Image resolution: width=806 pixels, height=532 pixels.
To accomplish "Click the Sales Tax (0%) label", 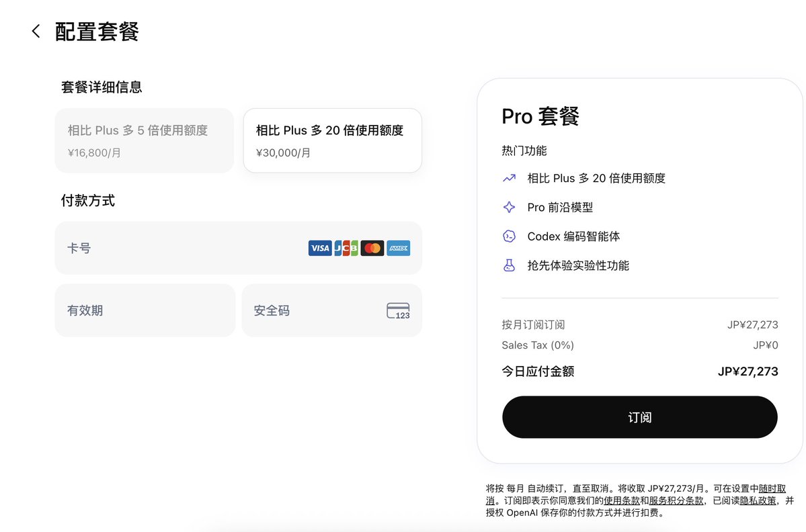I will point(538,345).
